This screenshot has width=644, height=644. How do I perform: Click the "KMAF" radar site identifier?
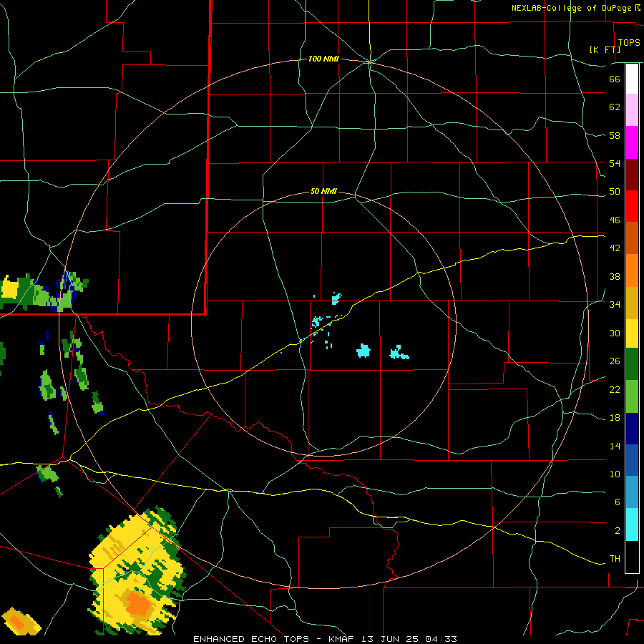(343, 639)
